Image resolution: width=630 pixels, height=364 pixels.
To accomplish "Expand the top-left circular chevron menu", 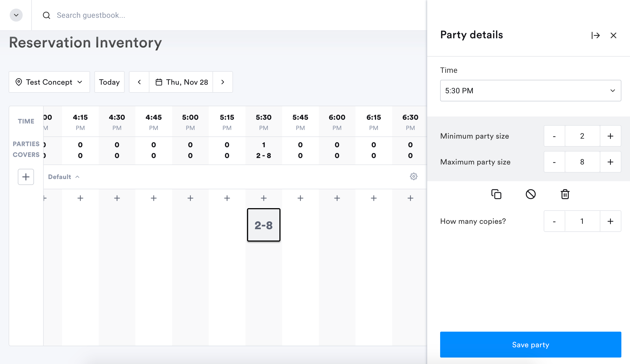I will (x=16, y=15).
